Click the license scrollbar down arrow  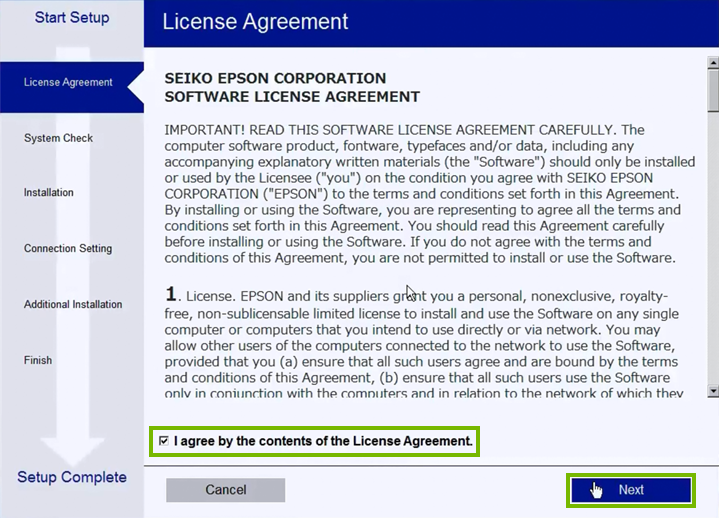point(713,391)
